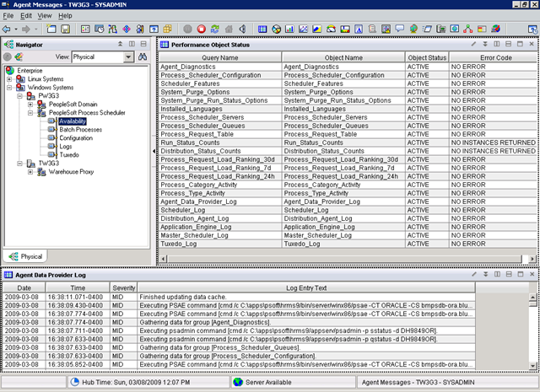
Task: Open the File menu
Action: pos(8,16)
